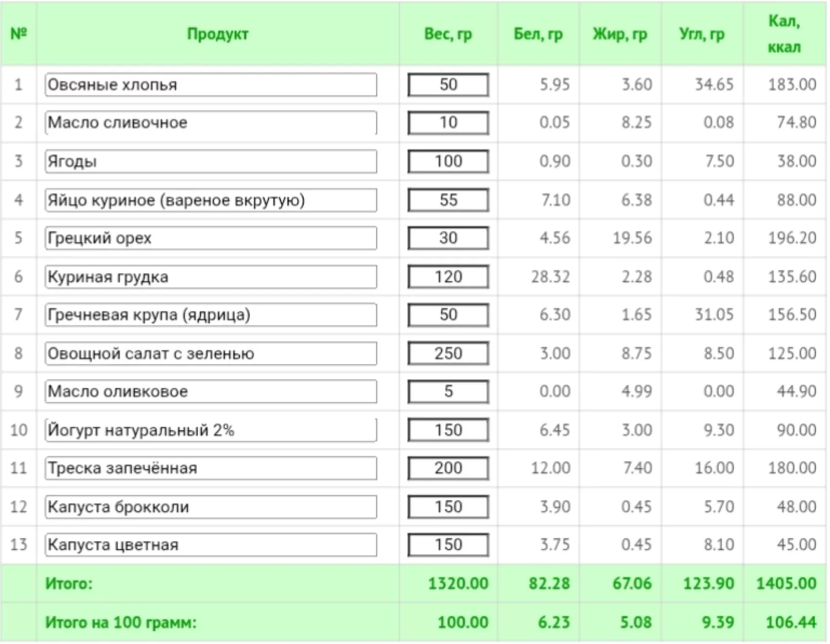Click the weight field for Треска запечённая
Image resolution: width=830 pixels, height=644 pixels.
click(x=448, y=468)
